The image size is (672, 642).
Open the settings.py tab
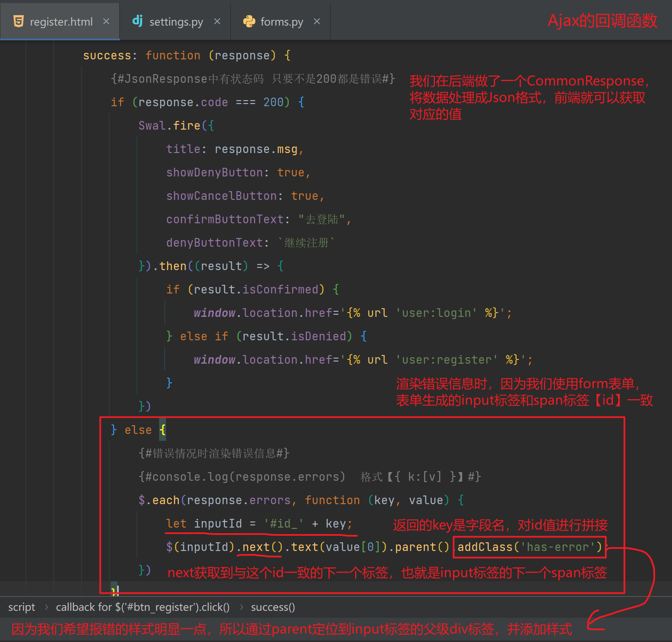(176, 21)
